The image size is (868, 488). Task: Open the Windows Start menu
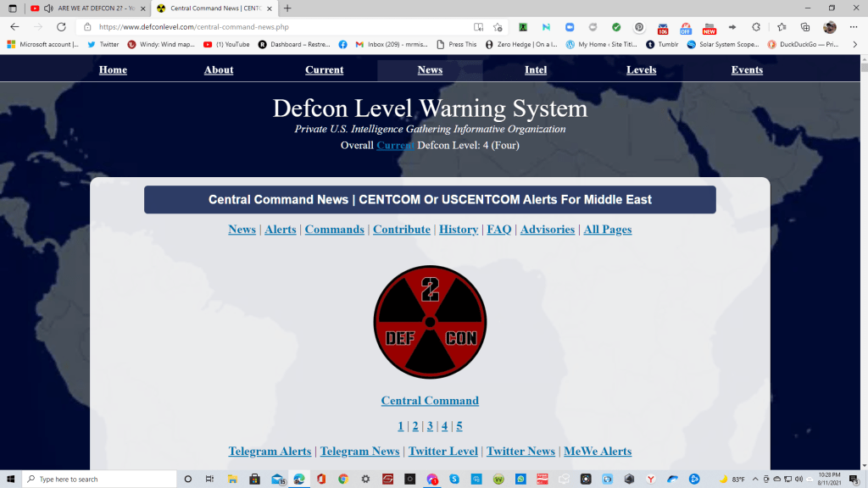point(10,479)
